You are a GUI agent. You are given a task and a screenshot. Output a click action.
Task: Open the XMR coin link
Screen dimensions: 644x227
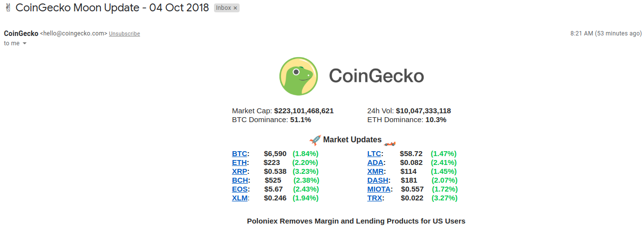[x=375, y=171]
